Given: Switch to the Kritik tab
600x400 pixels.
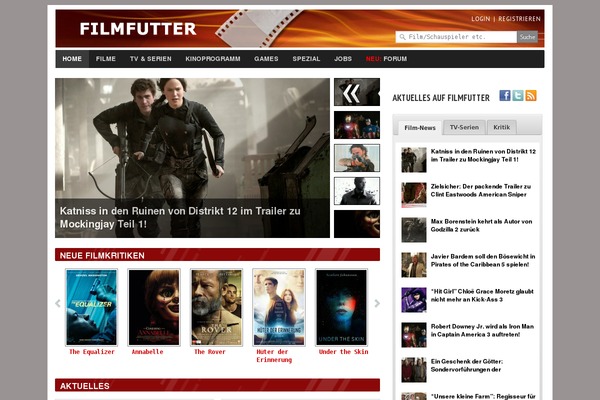Looking at the screenshot, I should coord(501,127).
